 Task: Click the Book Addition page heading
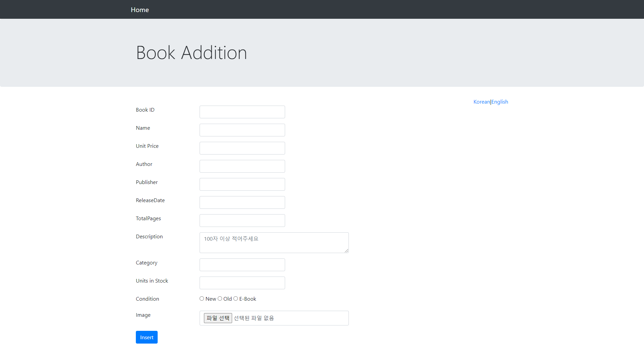(191, 53)
